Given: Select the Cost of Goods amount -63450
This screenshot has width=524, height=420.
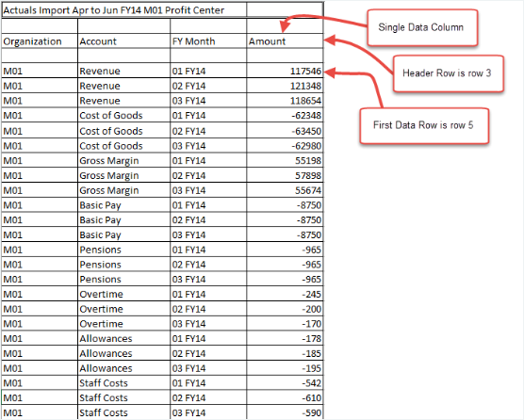Looking at the screenshot, I should tap(285, 131).
